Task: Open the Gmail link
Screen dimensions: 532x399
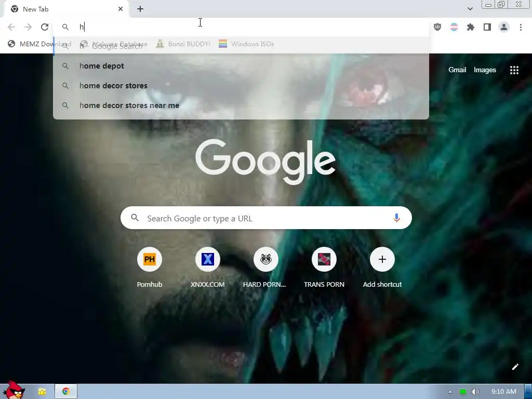Action: pyautogui.click(x=457, y=70)
